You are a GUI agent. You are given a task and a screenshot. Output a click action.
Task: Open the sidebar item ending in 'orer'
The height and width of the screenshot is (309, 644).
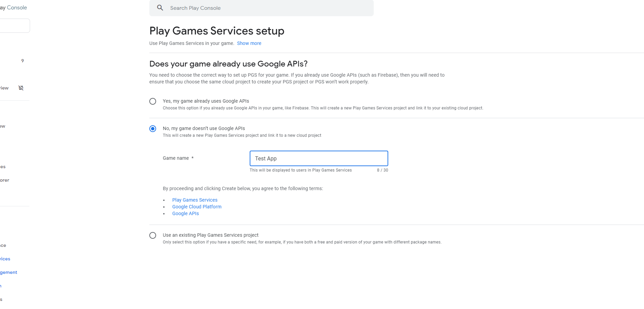pos(4,180)
